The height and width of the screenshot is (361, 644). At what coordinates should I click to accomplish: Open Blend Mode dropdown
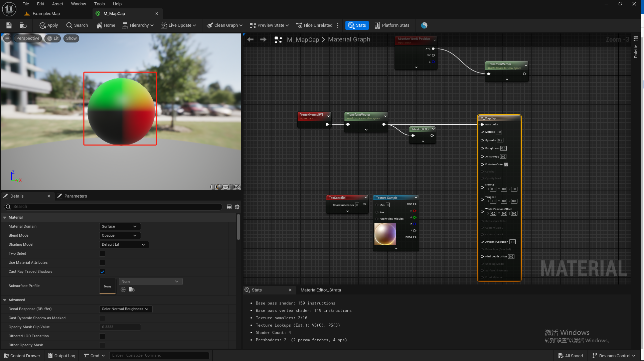(120, 236)
